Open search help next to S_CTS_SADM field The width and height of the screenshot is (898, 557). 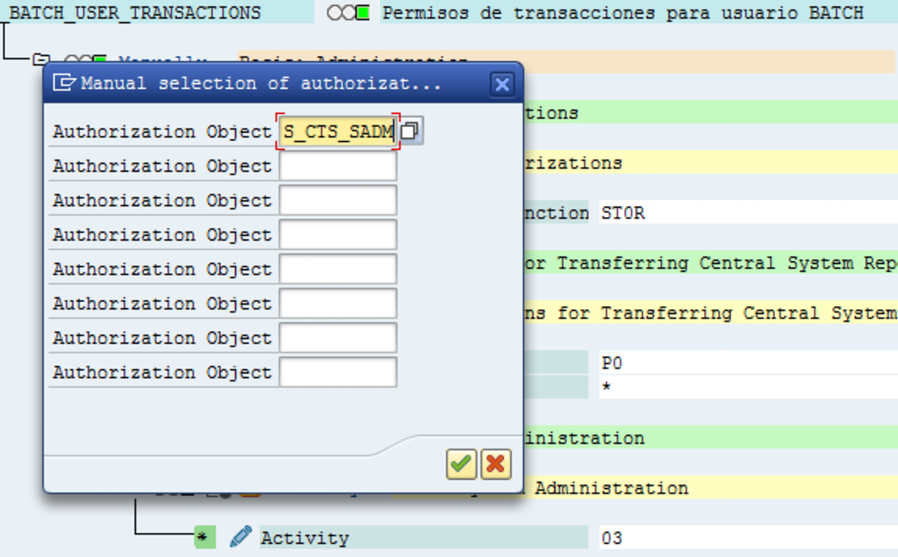pos(410,131)
